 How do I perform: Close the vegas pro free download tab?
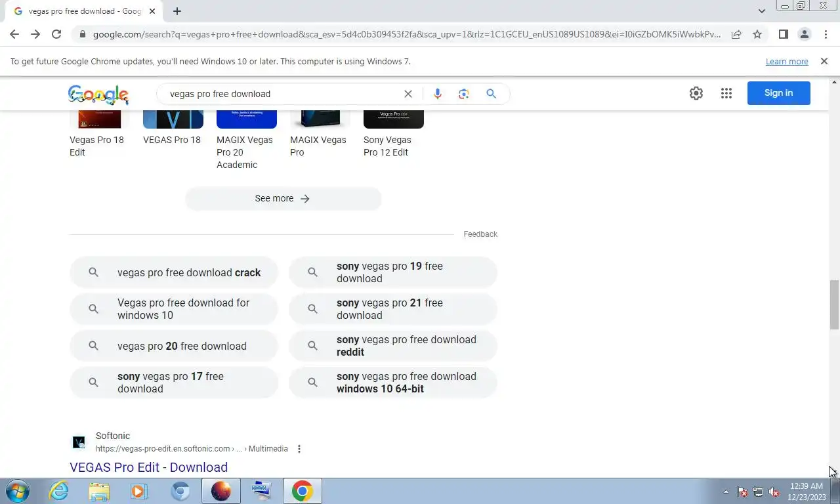pyautogui.click(x=152, y=11)
